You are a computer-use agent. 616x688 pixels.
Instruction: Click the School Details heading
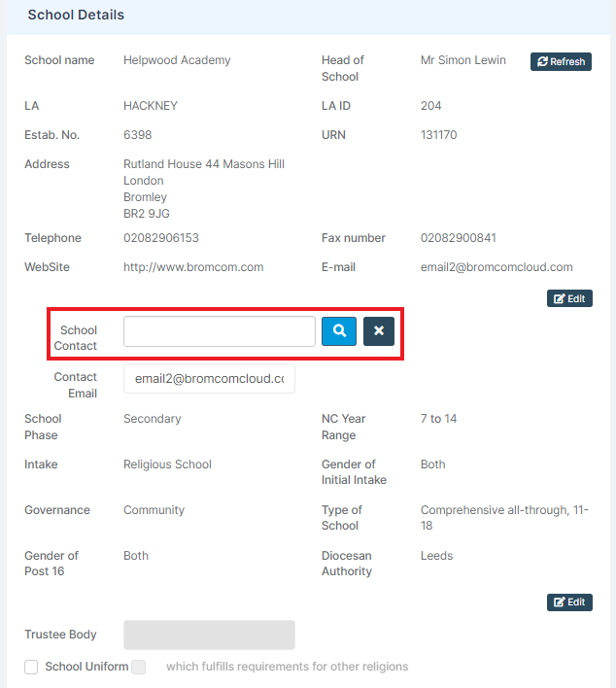point(76,15)
